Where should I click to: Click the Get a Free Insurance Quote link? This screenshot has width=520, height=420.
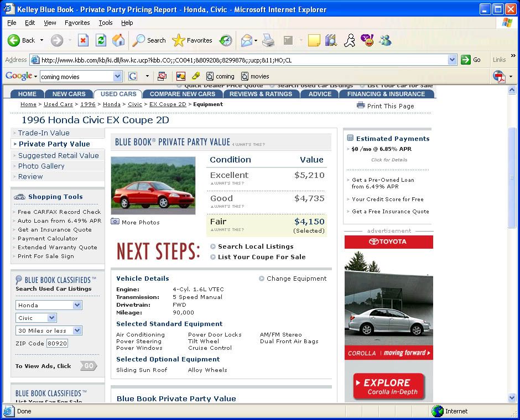[x=391, y=211]
